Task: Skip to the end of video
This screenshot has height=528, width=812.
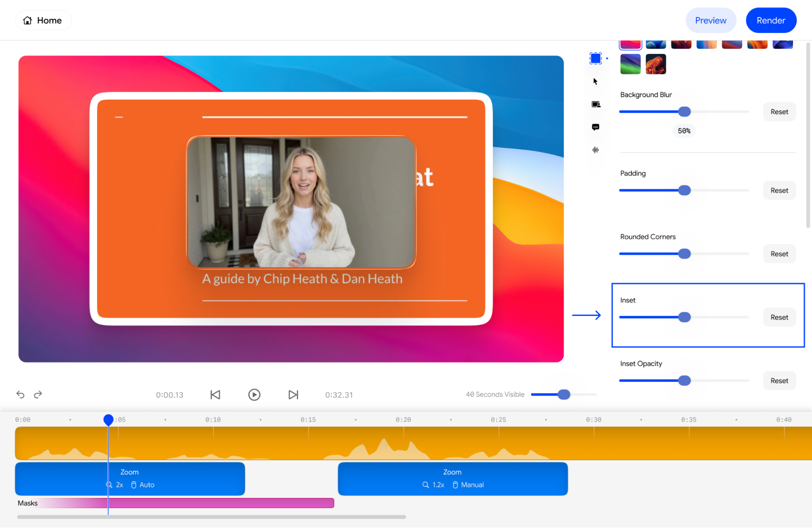Action: pyautogui.click(x=293, y=395)
